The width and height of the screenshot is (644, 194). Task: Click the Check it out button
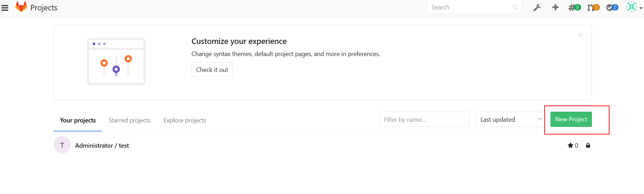click(212, 70)
